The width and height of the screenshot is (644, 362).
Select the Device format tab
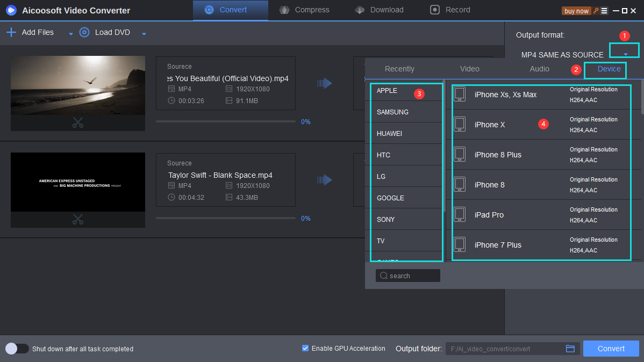(x=609, y=69)
